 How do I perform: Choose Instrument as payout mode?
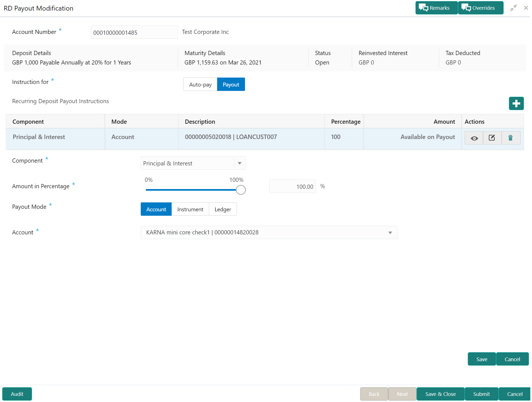tap(190, 209)
